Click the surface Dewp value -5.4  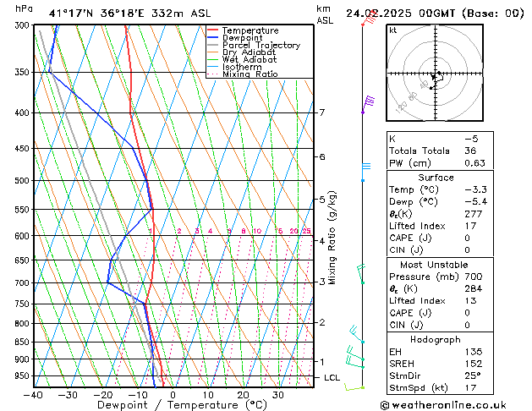[x=475, y=201]
